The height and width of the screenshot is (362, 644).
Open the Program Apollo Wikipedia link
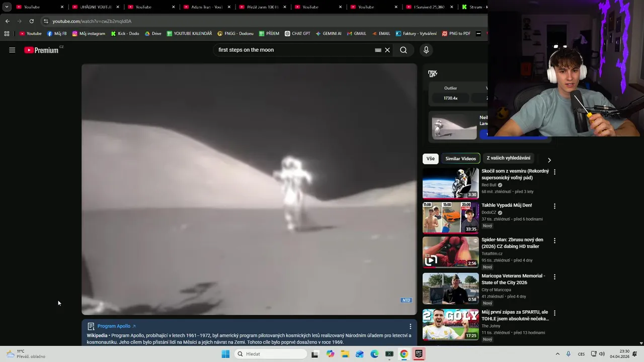point(116,326)
